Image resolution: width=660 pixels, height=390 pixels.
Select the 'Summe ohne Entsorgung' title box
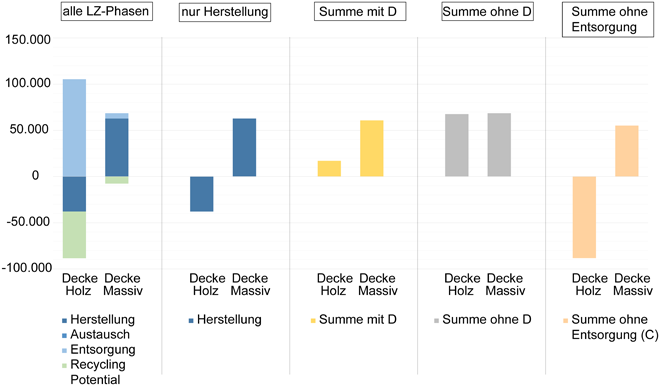(608, 19)
